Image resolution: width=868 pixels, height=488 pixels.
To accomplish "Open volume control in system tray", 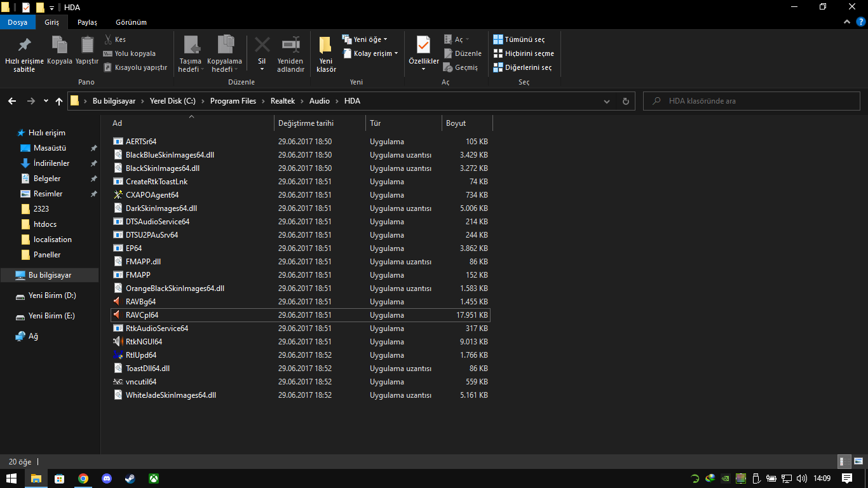I will coord(802,478).
